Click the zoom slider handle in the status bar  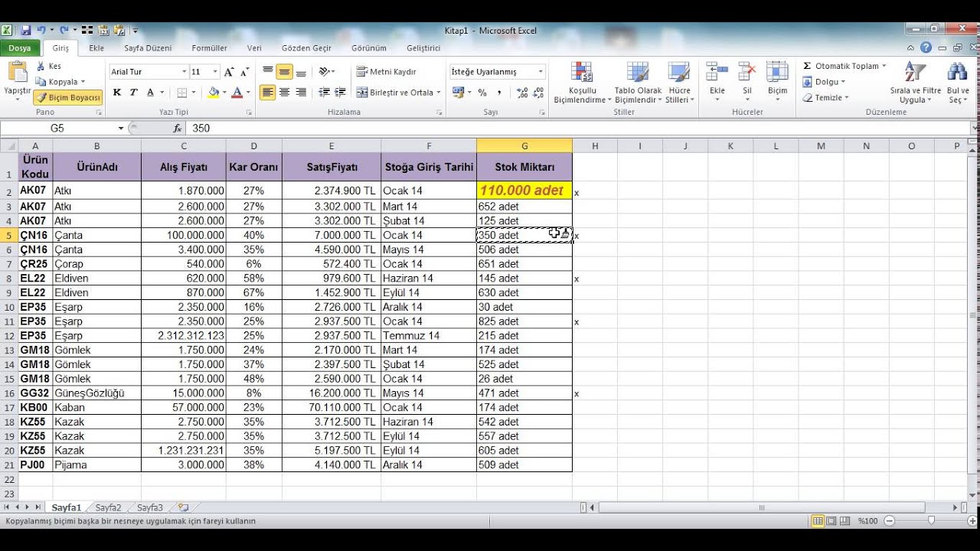pyautogui.click(x=931, y=520)
